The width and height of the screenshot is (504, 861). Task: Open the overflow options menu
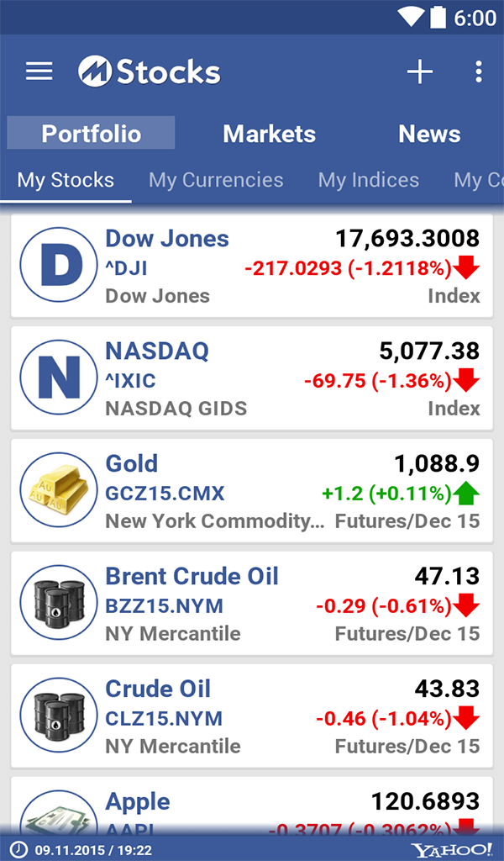pos(478,71)
